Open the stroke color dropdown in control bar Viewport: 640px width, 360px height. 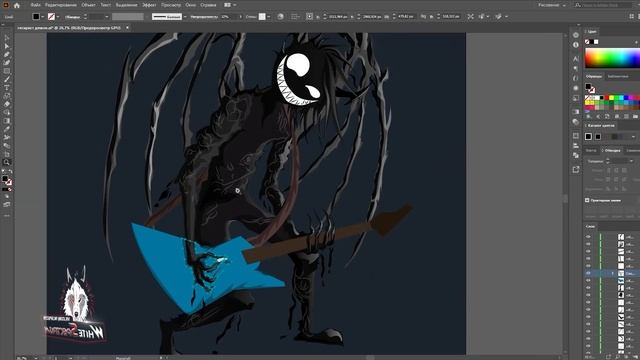58,17
